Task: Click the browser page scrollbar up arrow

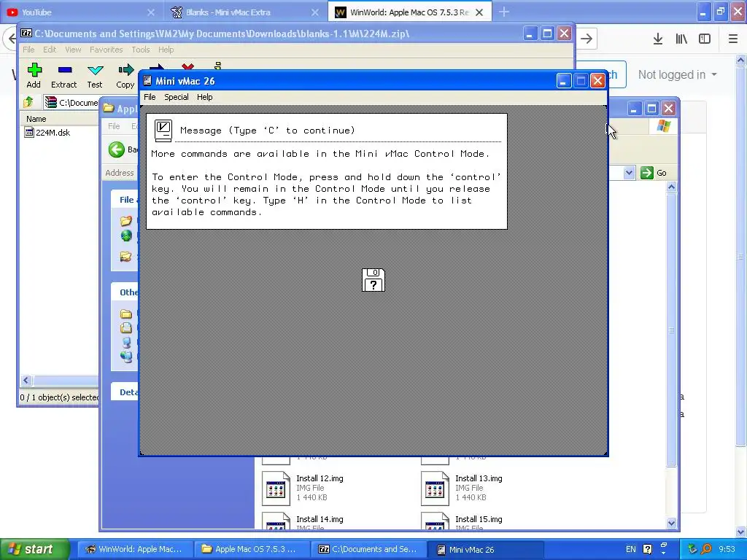Action: pyautogui.click(x=741, y=60)
